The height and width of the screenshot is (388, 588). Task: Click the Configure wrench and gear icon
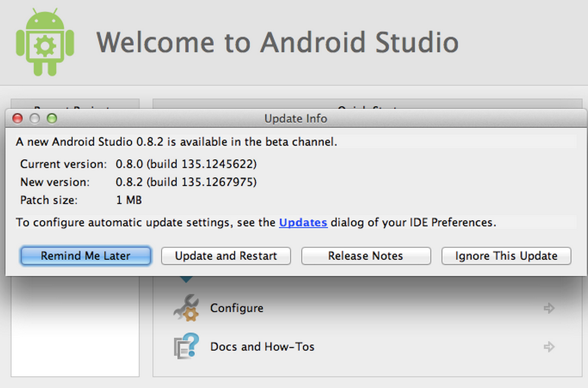pos(186,308)
